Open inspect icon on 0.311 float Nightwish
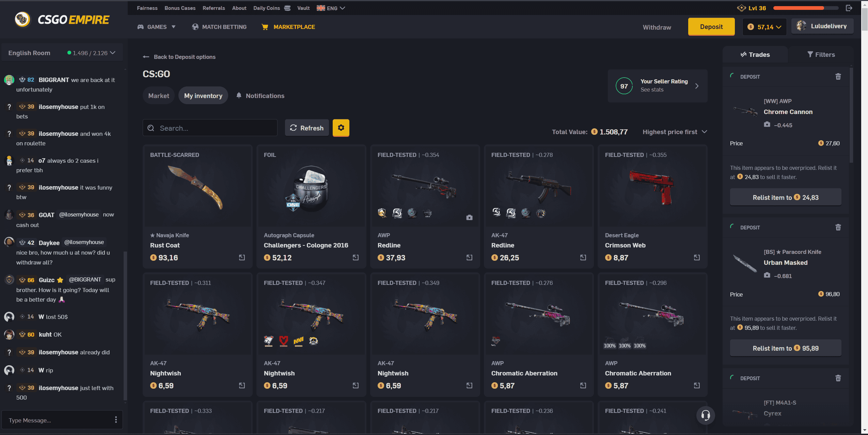Image resolution: width=868 pixels, height=435 pixels. [x=242, y=386]
